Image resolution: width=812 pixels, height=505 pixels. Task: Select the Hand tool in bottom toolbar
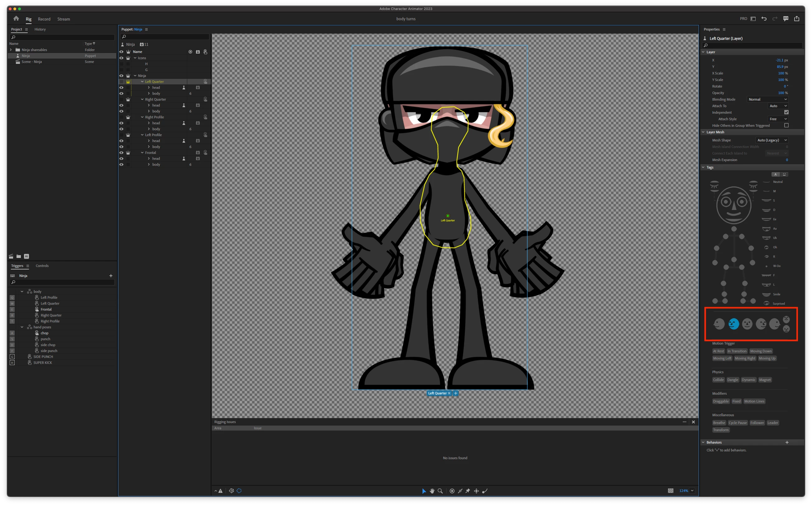432,491
